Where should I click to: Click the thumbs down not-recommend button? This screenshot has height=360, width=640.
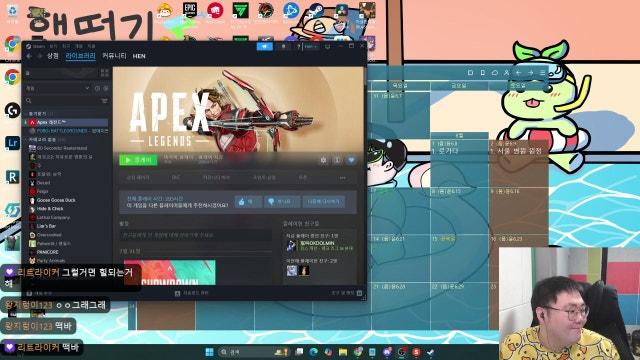click(282, 202)
